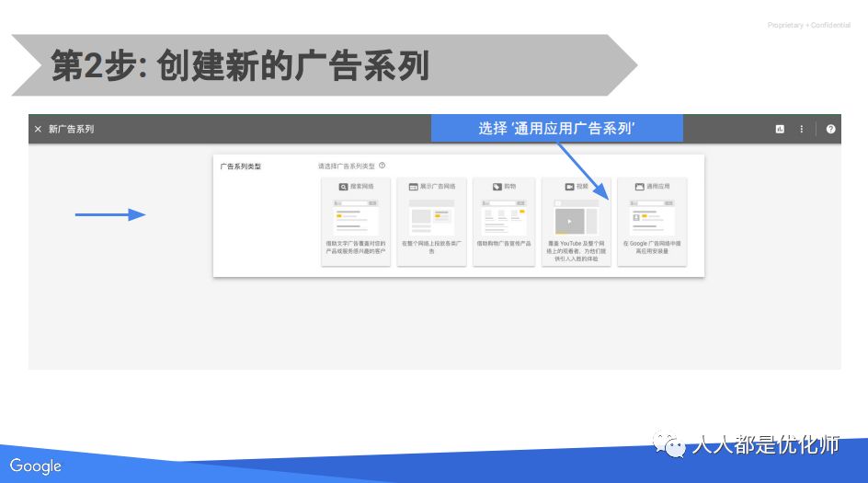Click the 在整个网络上投放各类广告 description
Viewport: 868px width, 483px height.
pos(431,247)
